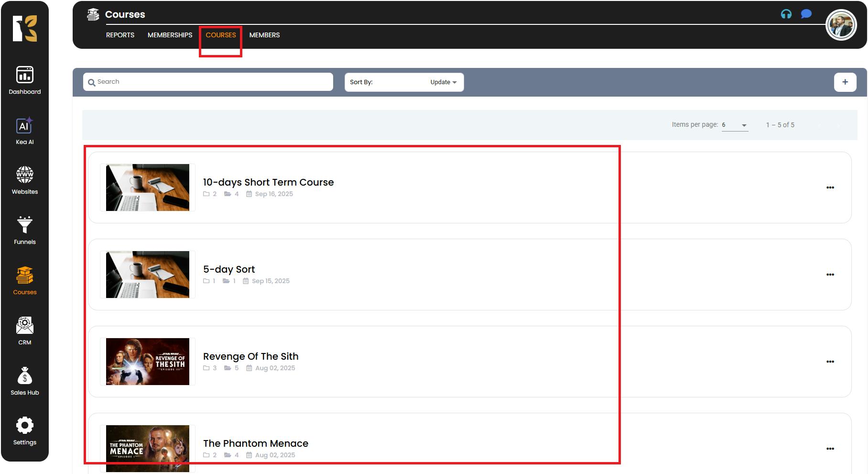Screen dimensions: 868x474
Task: Open the chat bubble icon
Action: [806, 14]
